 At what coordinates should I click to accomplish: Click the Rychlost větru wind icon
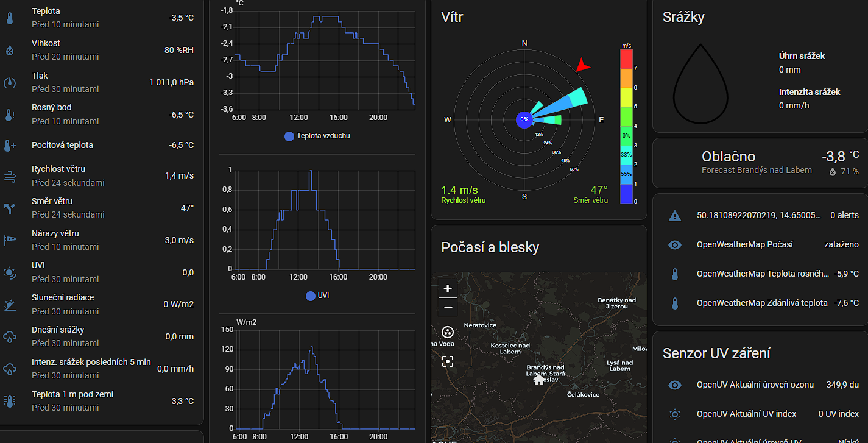tap(10, 176)
